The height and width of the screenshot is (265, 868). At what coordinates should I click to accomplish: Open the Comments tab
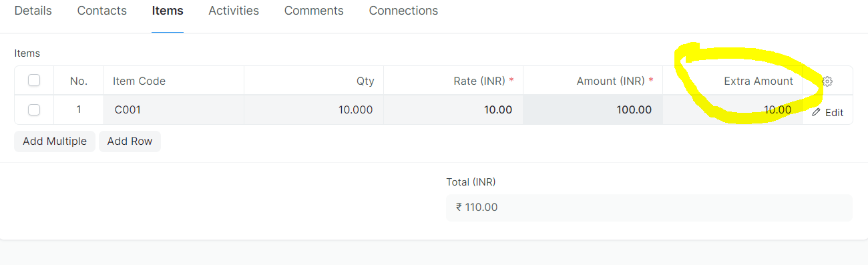[x=314, y=11]
